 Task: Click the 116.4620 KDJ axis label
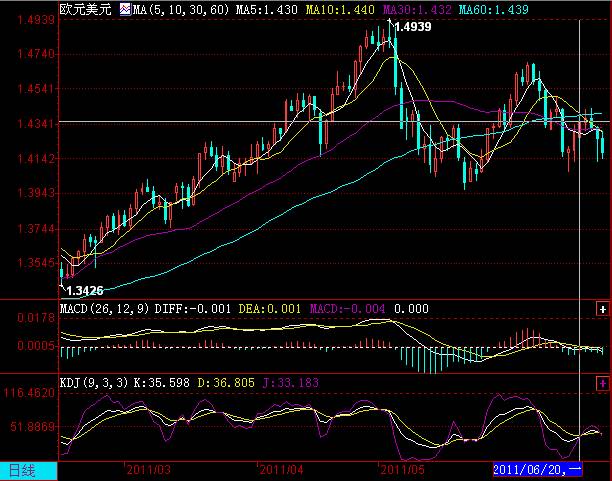(29, 392)
